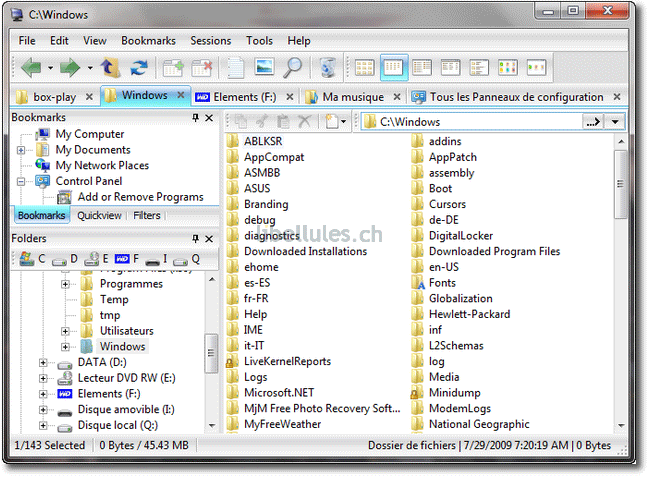Open the address bar history dropdown arrow
649x477 pixels.
tap(615, 122)
